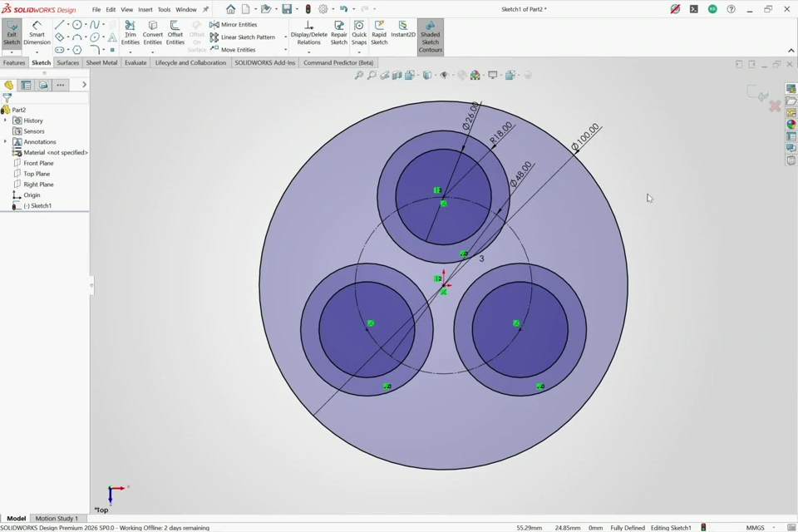Open the Tools menu
The height and width of the screenshot is (532, 798).
point(164,9)
